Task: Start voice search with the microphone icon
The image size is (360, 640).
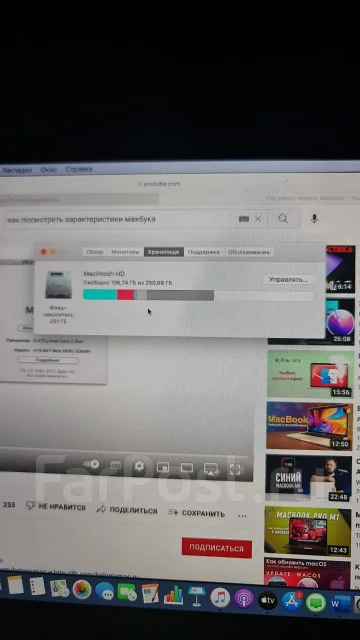Action: pos(314,219)
